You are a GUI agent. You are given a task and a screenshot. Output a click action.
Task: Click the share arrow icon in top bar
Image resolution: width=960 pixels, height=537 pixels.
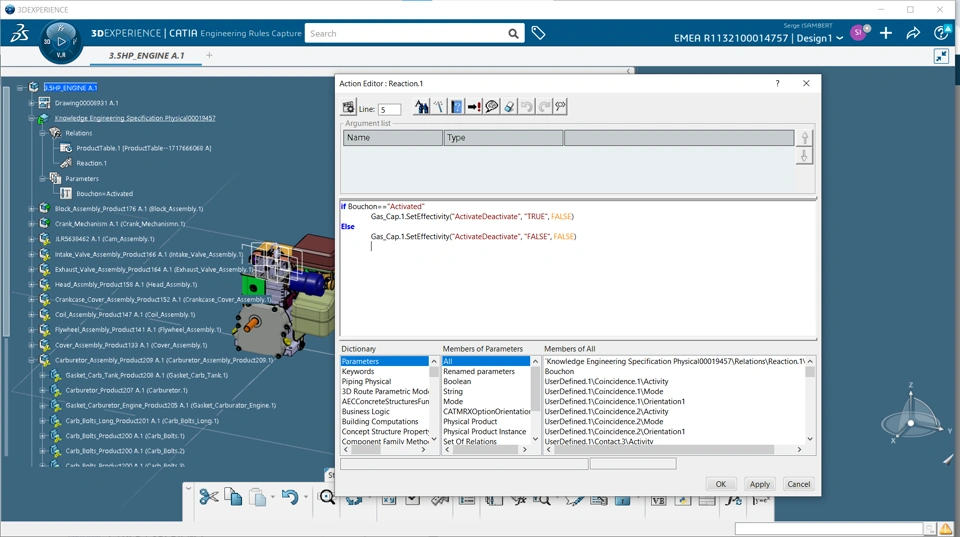pos(913,33)
